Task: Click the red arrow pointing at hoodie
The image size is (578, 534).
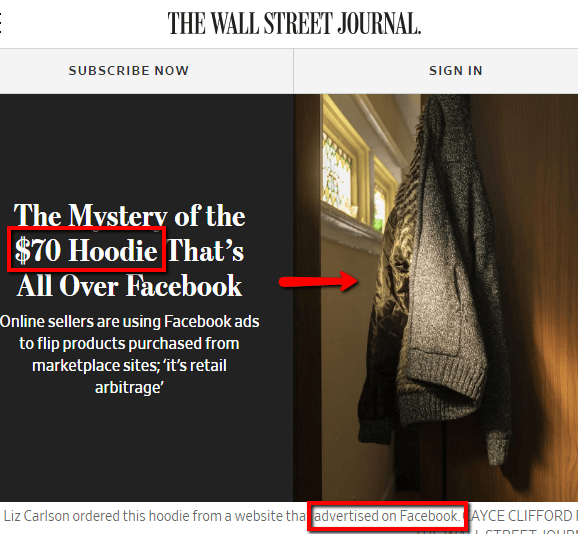Action: (x=318, y=282)
